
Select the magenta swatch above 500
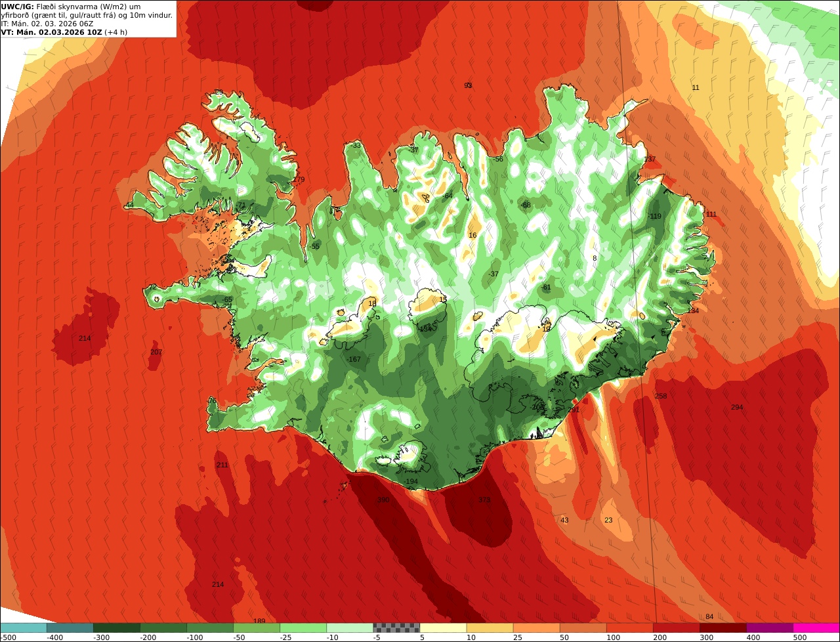pos(816,628)
